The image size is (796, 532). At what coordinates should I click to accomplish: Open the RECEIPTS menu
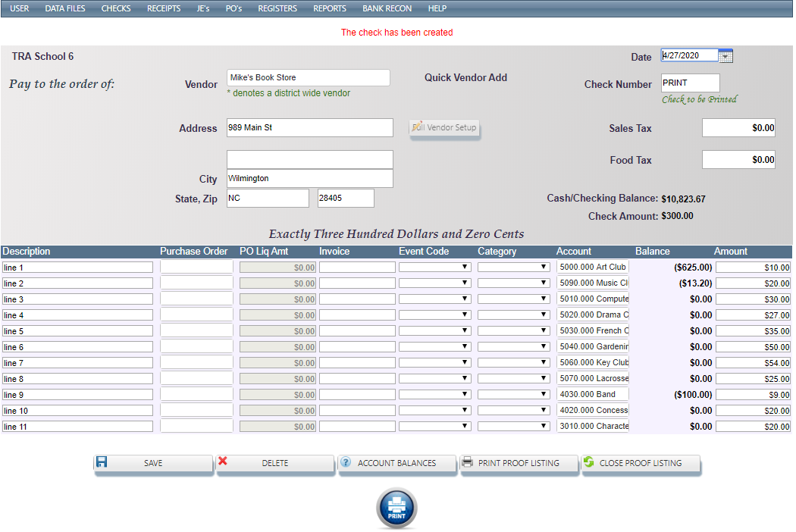pyautogui.click(x=164, y=8)
